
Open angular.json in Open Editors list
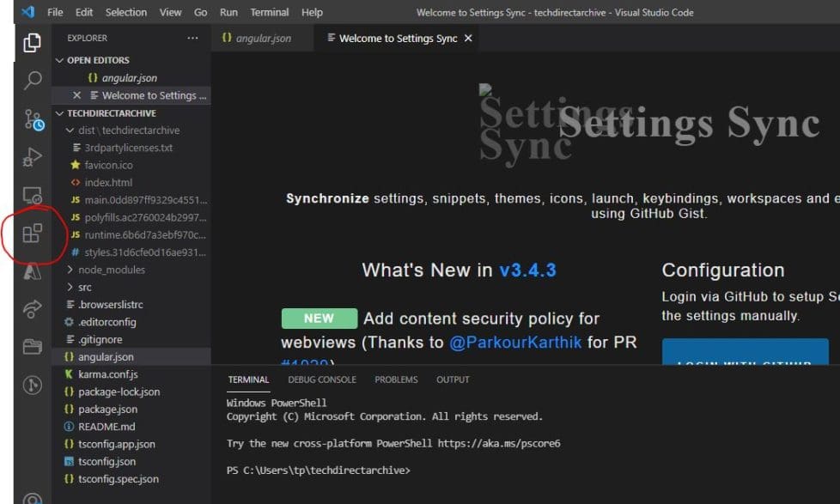click(131, 77)
